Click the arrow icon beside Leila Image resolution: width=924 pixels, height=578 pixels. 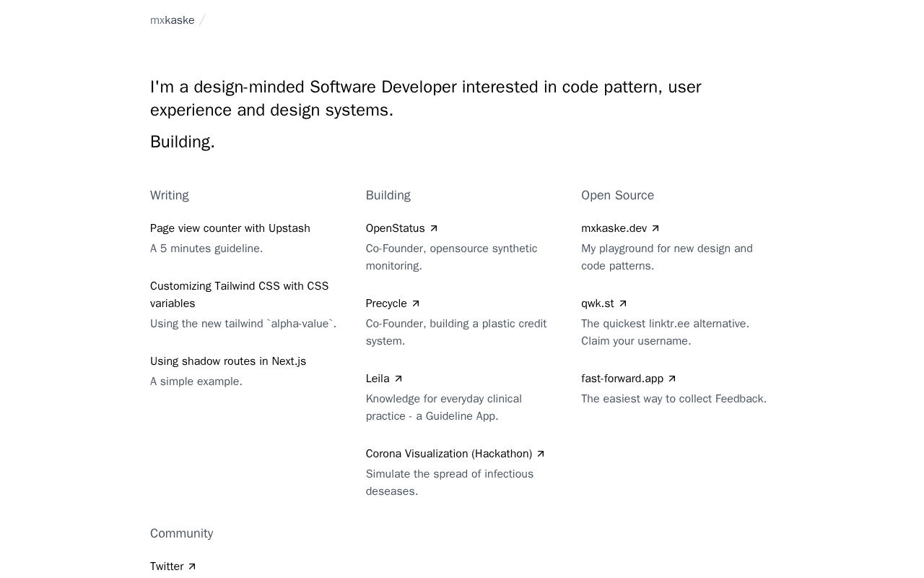coord(398,379)
